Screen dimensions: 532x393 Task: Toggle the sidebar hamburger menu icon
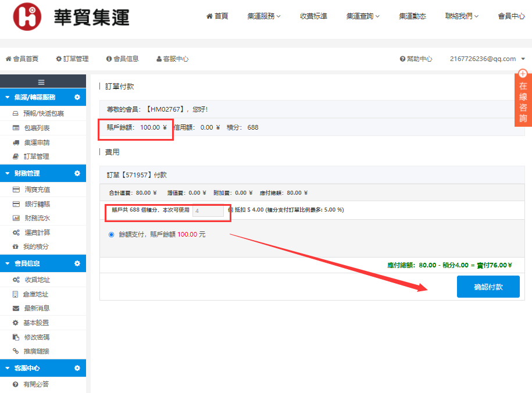[x=41, y=82]
